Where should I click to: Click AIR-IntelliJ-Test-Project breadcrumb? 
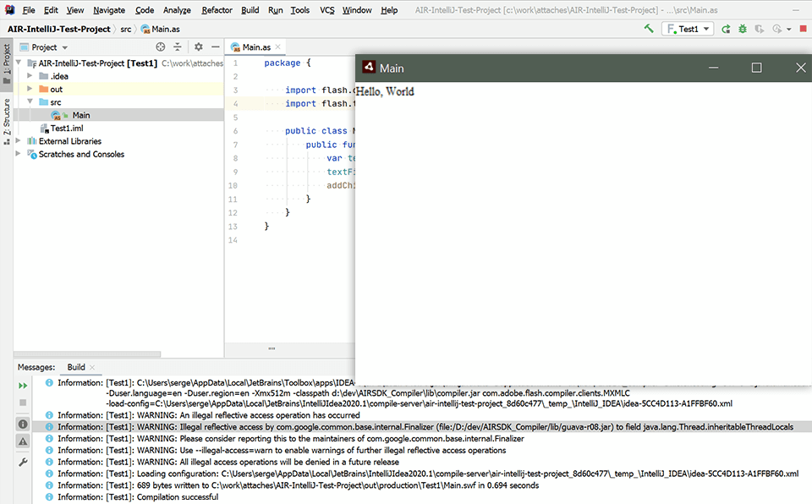pos(59,29)
